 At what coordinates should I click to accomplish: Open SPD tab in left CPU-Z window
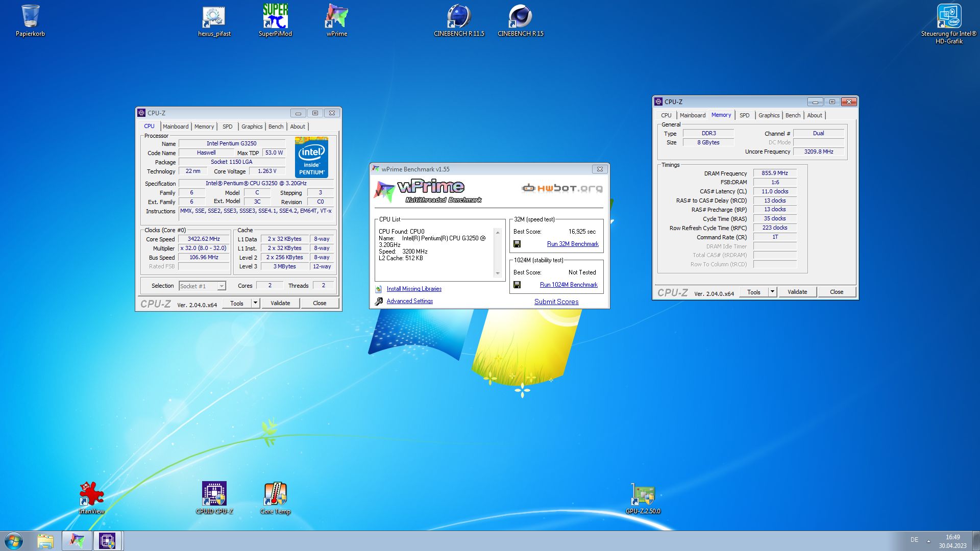227,127
